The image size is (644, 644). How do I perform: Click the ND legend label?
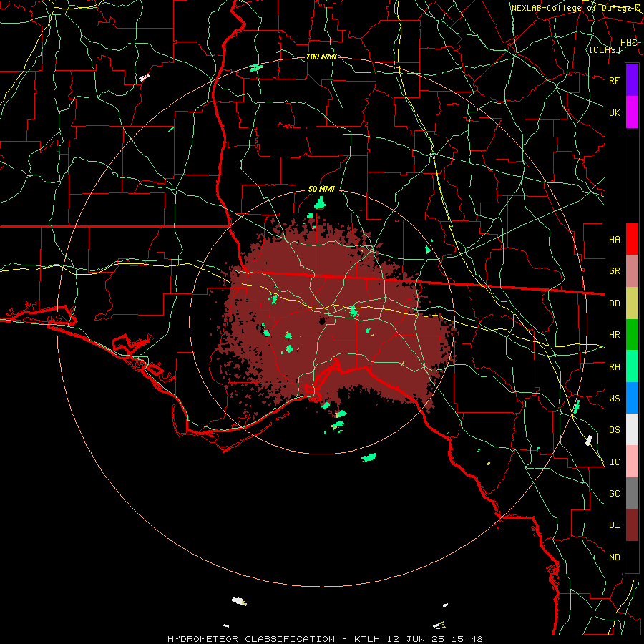point(614,557)
